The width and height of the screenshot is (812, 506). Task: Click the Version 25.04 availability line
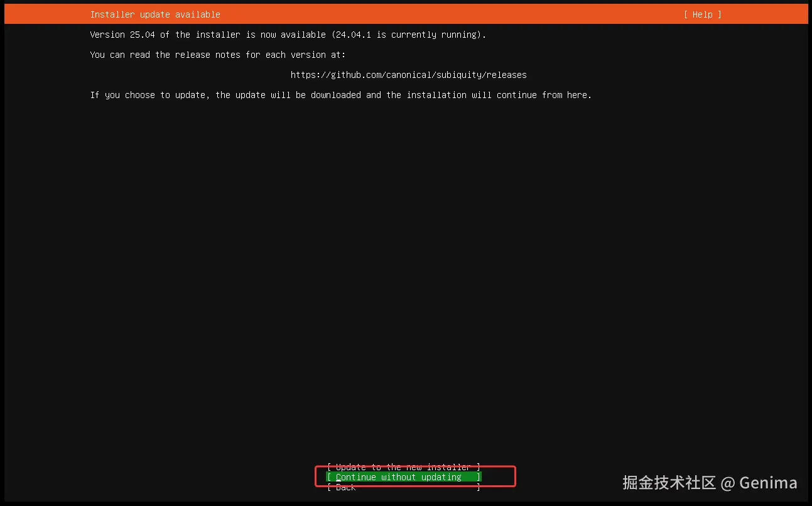click(288, 35)
